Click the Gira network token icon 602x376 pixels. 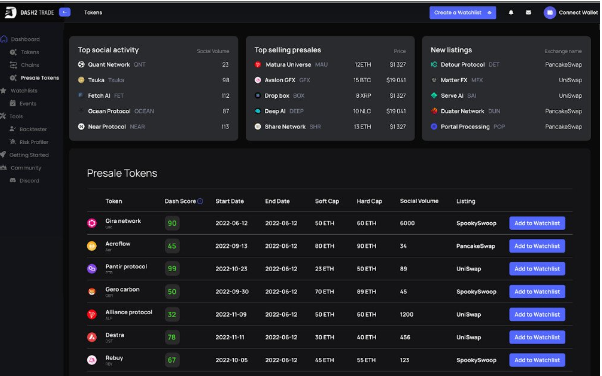(92, 223)
